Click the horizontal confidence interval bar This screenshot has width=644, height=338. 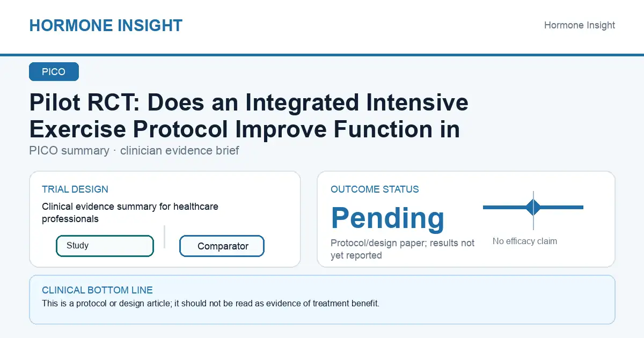pyautogui.click(x=533, y=207)
